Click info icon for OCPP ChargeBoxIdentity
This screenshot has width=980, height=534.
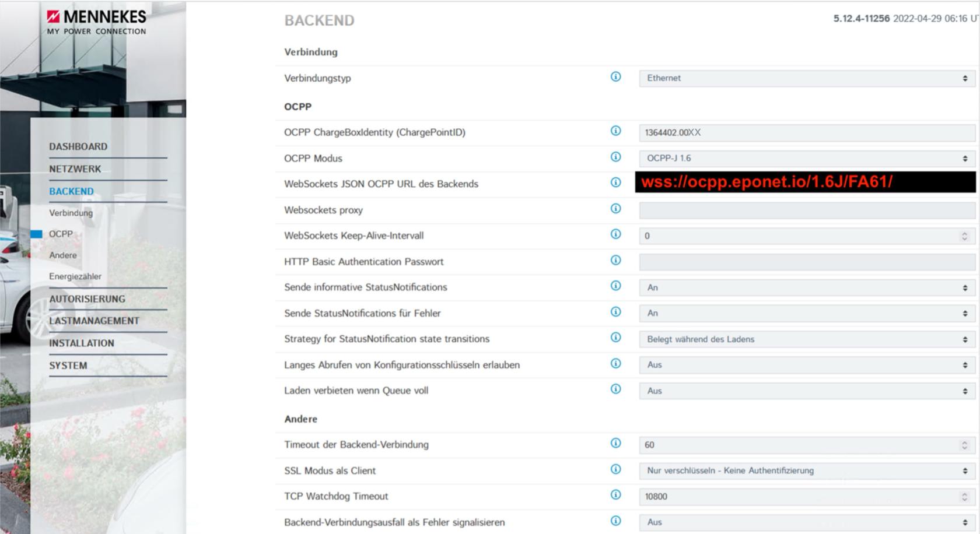pyautogui.click(x=615, y=131)
